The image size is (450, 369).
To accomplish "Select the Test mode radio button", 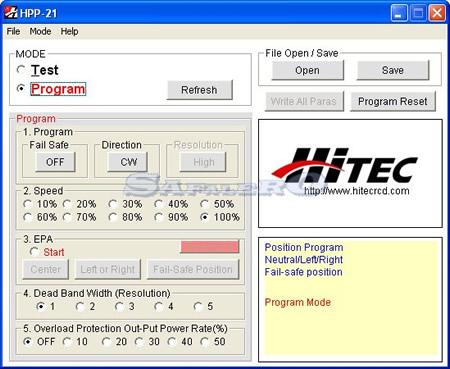I will click(21, 70).
